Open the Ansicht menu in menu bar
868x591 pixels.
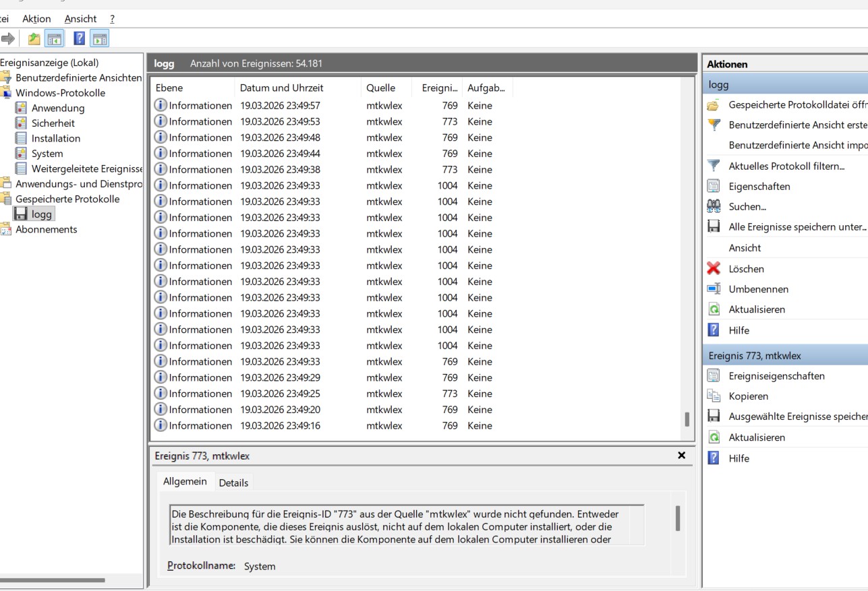point(80,19)
